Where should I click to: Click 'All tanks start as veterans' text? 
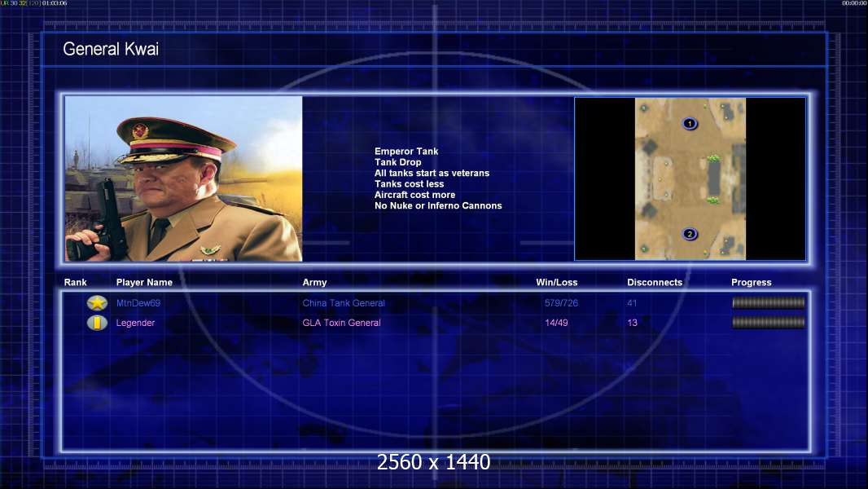[x=432, y=173]
